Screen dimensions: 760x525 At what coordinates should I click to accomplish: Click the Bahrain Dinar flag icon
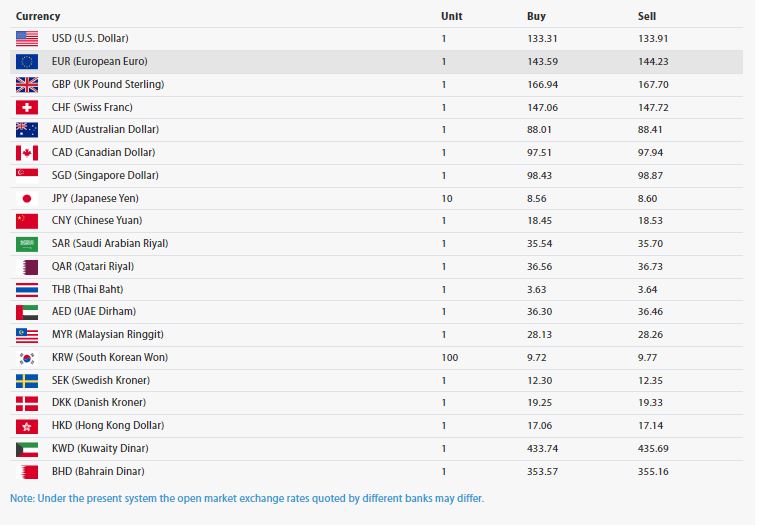[x=27, y=471]
